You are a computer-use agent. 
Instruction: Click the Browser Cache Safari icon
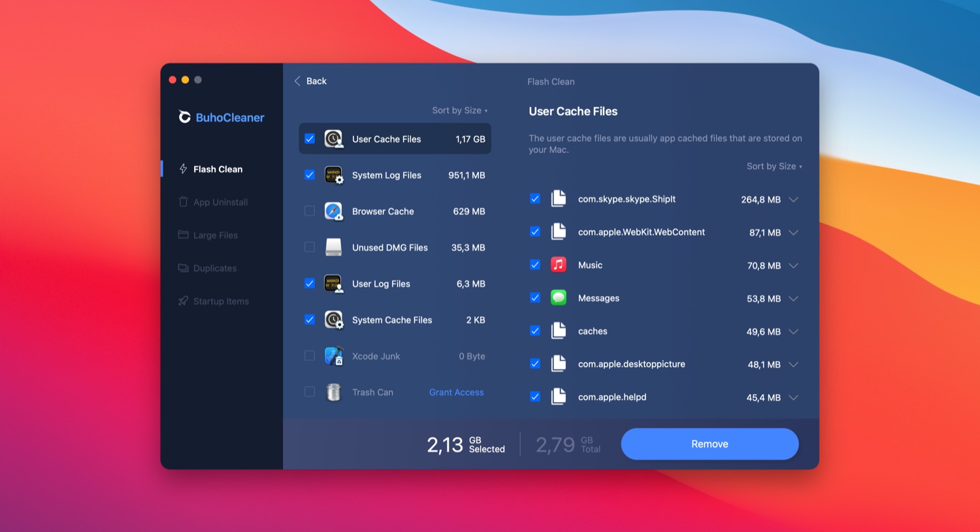pyautogui.click(x=334, y=211)
